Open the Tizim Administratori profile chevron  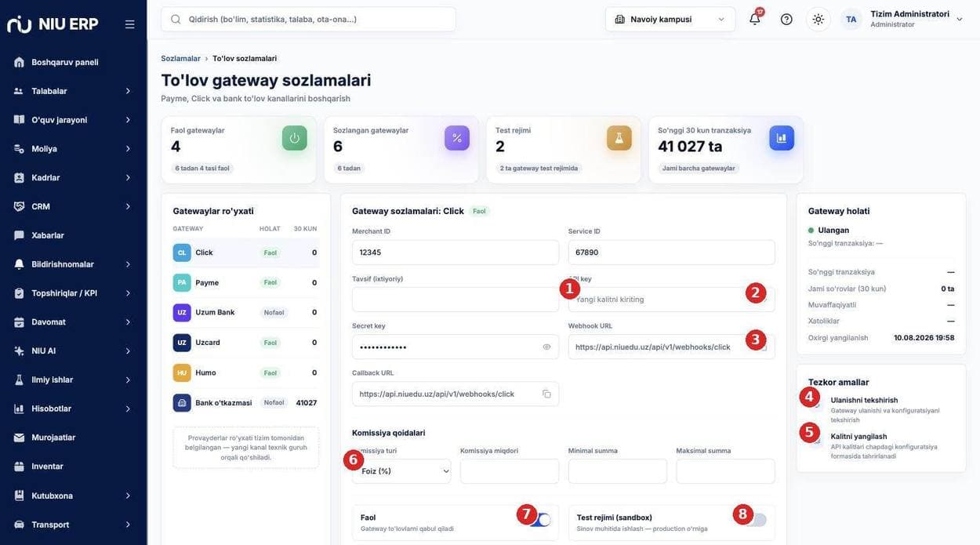[x=959, y=19]
